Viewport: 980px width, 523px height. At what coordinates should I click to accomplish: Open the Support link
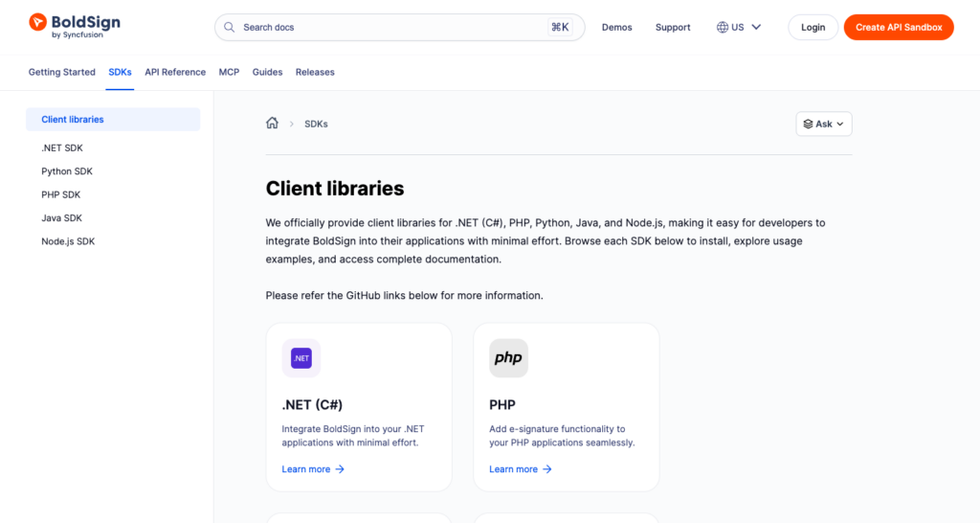click(x=673, y=28)
